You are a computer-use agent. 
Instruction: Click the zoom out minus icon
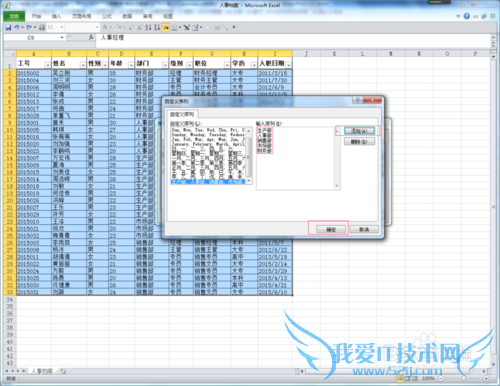click(441, 378)
